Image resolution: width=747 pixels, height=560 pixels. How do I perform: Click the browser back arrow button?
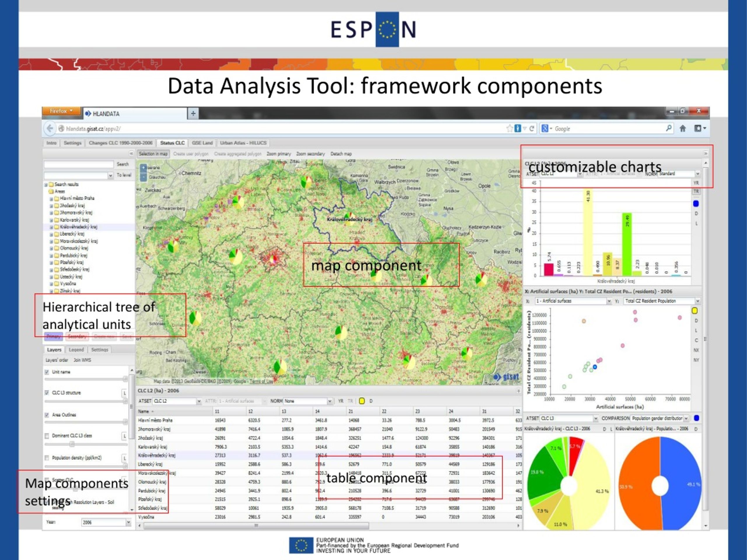(50, 129)
